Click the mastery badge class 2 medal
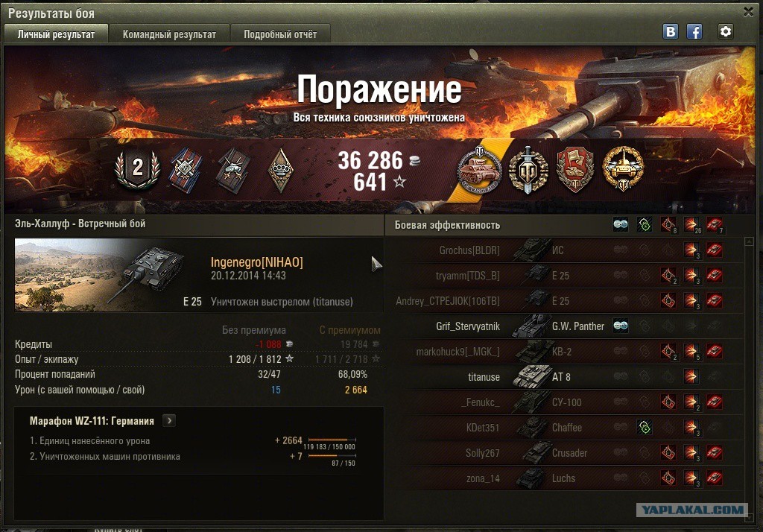The width and height of the screenshot is (763, 532). 138,168
